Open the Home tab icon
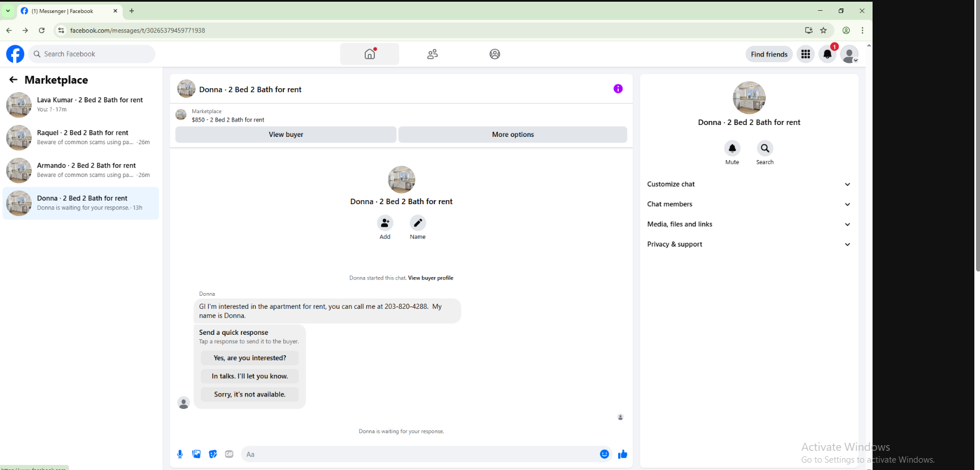Screen dimensions: 980x470 pyautogui.click(x=370, y=54)
